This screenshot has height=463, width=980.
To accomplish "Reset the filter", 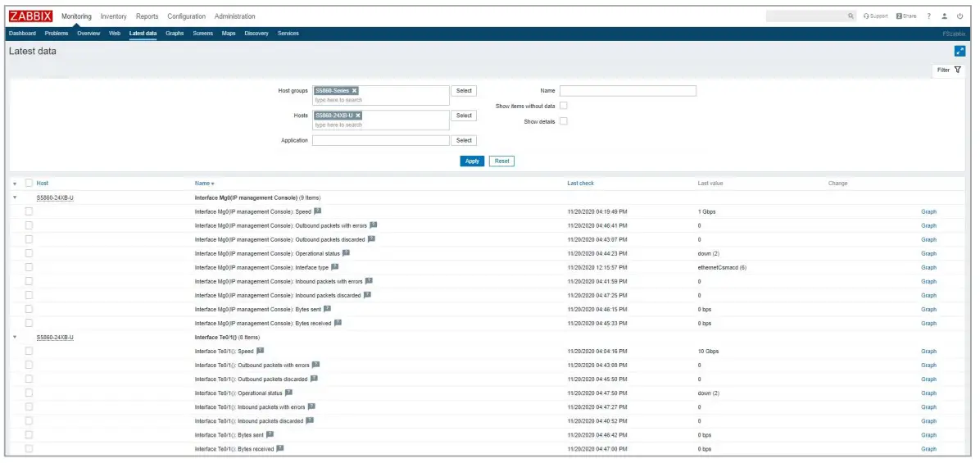I will click(x=501, y=161).
